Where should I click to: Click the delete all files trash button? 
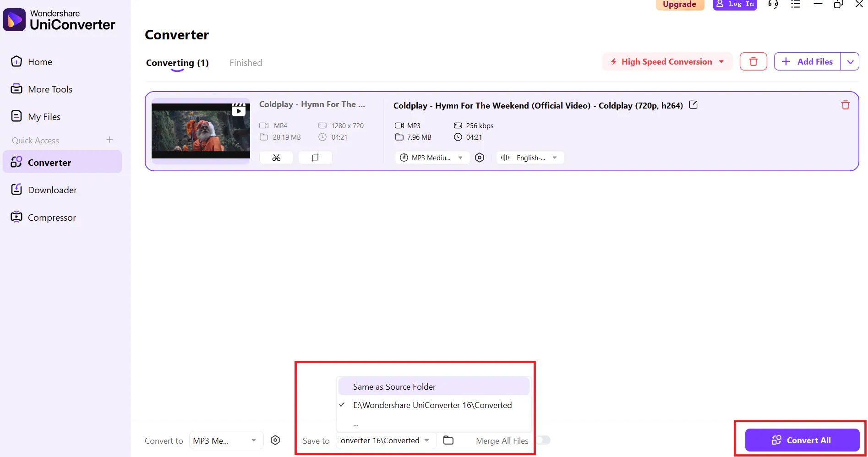coord(753,61)
